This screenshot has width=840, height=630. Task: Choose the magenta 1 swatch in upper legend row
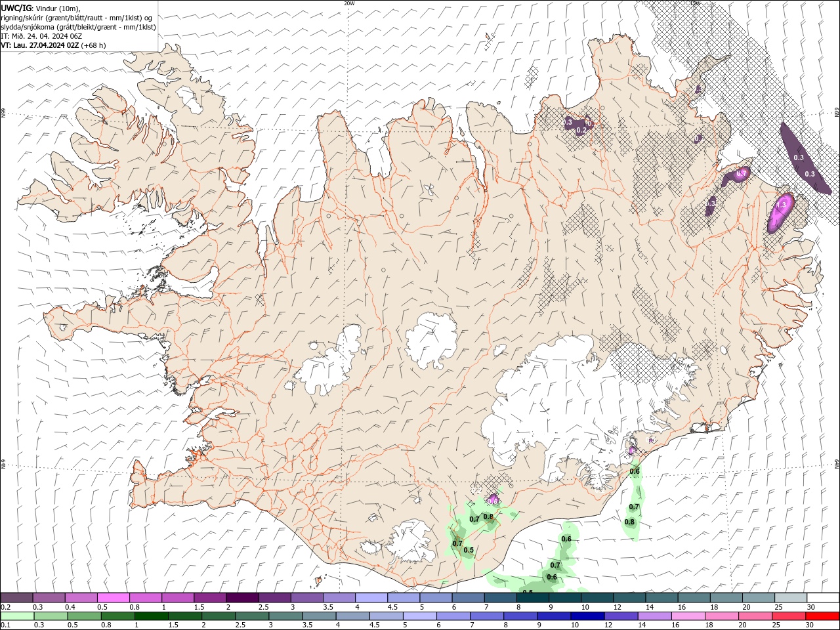177,598
